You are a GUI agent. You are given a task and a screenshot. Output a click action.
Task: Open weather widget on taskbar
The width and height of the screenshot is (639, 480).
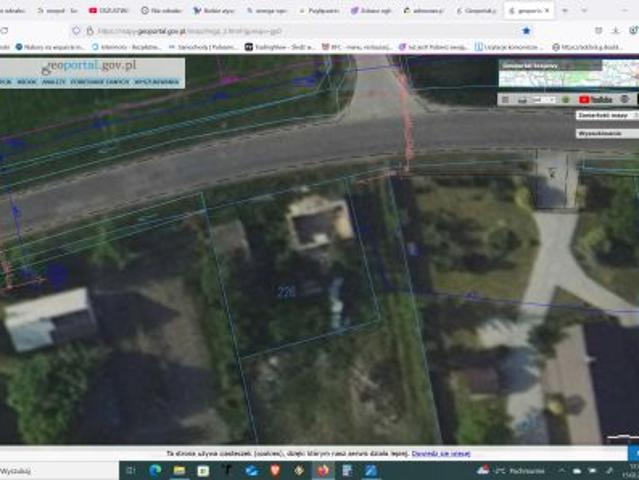pyautogui.click(x=511, y=471)
